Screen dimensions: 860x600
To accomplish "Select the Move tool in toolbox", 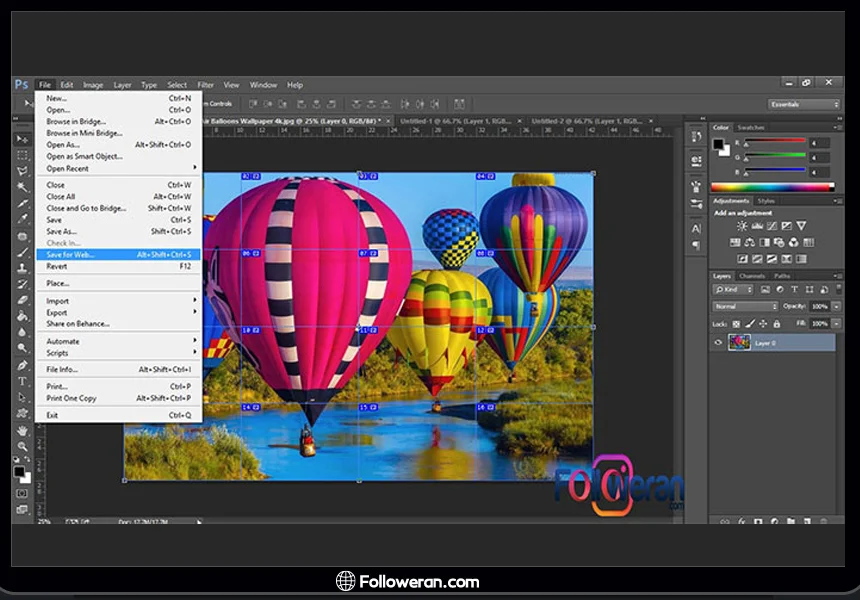I will (x=22, y=139).
